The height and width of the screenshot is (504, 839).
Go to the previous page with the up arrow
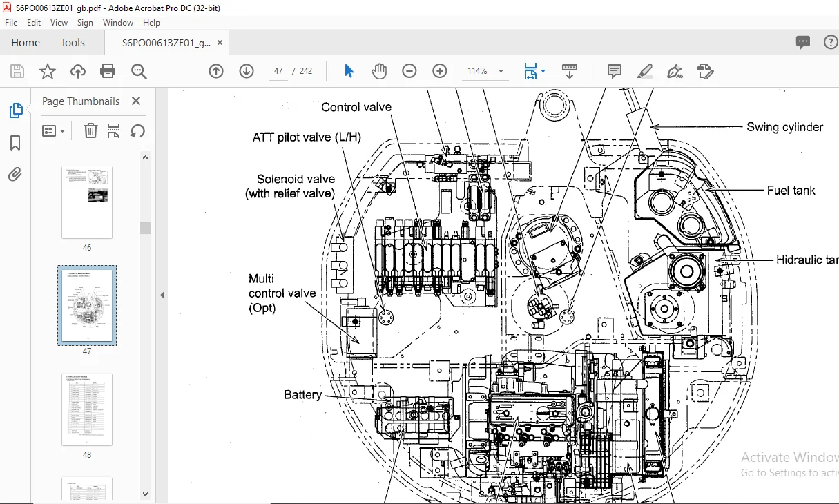tap(216, 71)
